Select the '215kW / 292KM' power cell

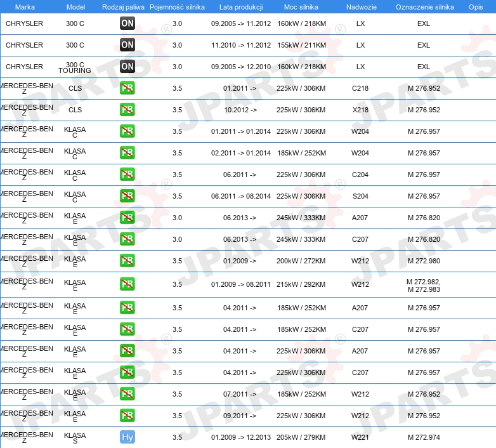click(301, 284)
